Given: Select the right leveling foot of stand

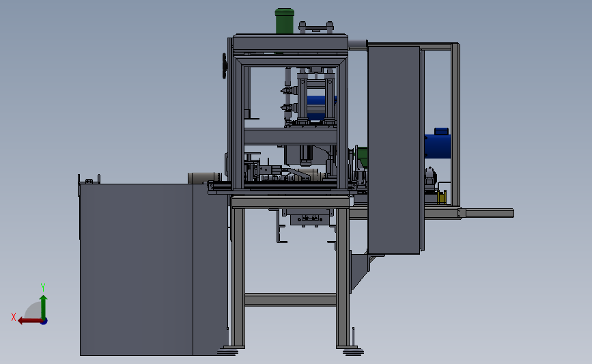Looking at the screenshot, I should tap(354, 352).
